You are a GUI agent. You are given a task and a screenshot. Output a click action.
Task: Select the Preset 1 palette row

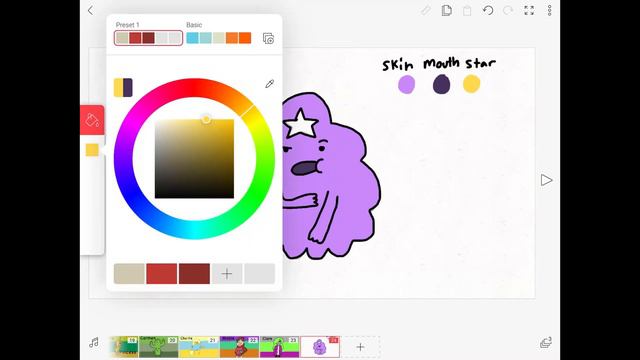[148, 38]
